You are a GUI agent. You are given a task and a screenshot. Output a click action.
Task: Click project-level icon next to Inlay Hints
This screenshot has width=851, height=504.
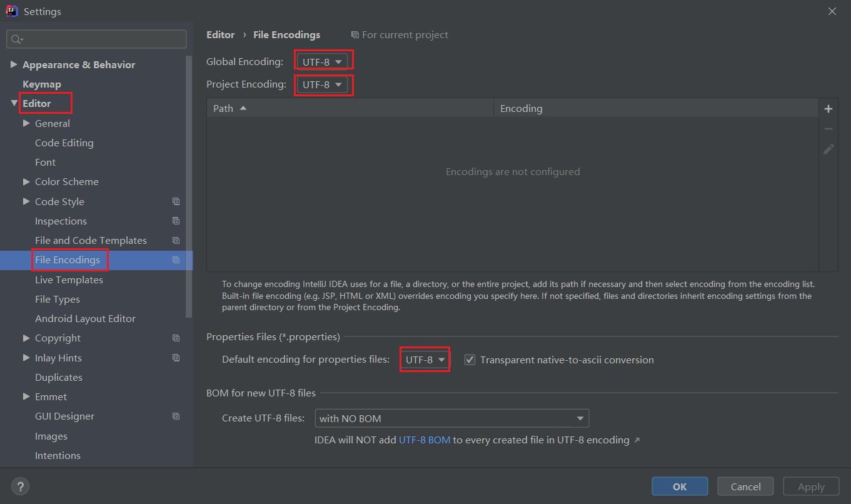point(176,358)
